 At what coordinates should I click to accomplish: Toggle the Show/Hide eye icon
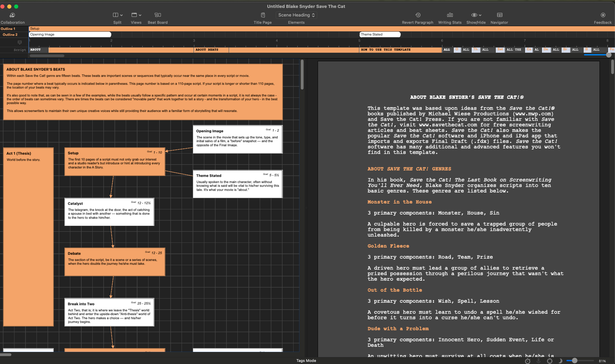pyautogui.click(x=474, y=15)
